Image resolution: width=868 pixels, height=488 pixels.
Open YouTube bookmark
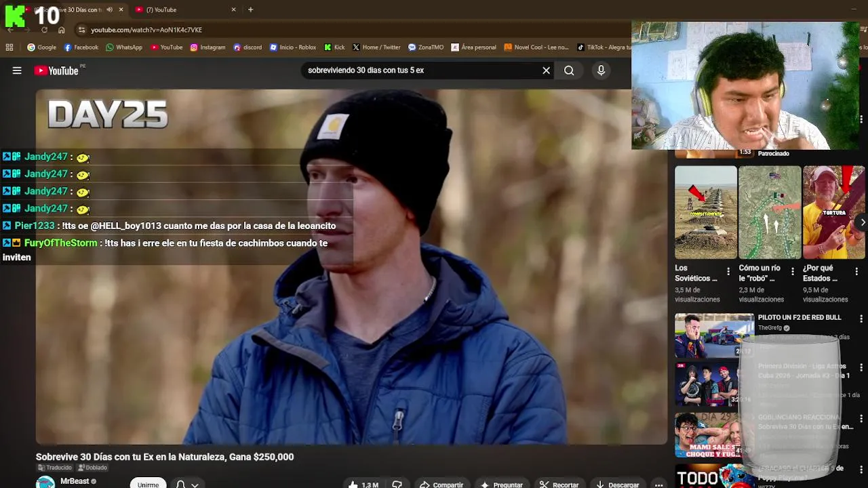[166, 47]
